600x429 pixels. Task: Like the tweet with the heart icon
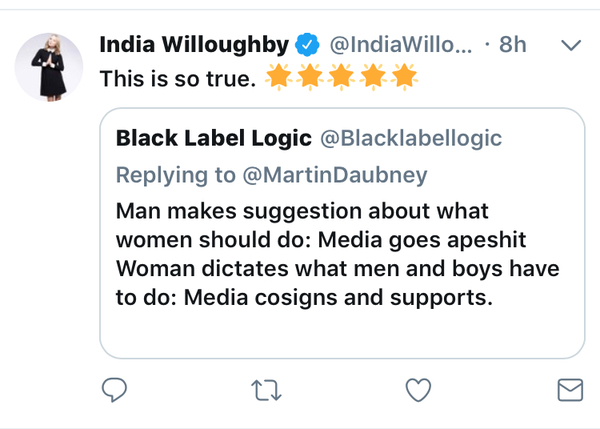click(418, 389)
